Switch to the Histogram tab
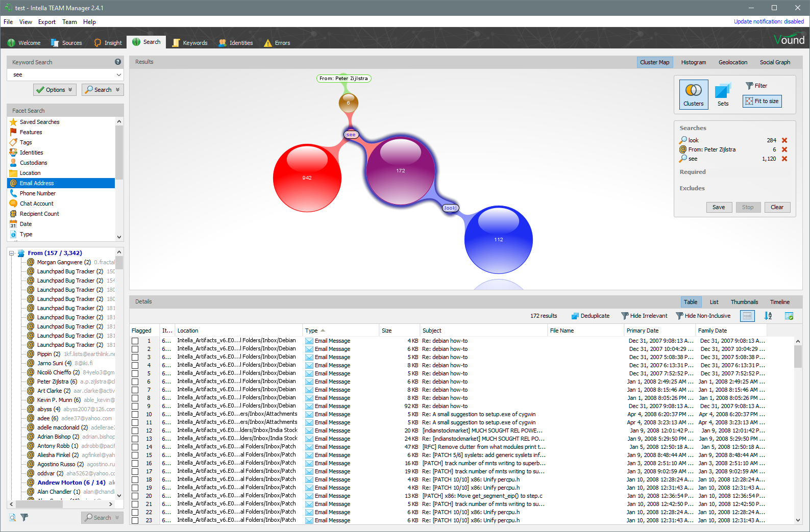 click(693, 62)
